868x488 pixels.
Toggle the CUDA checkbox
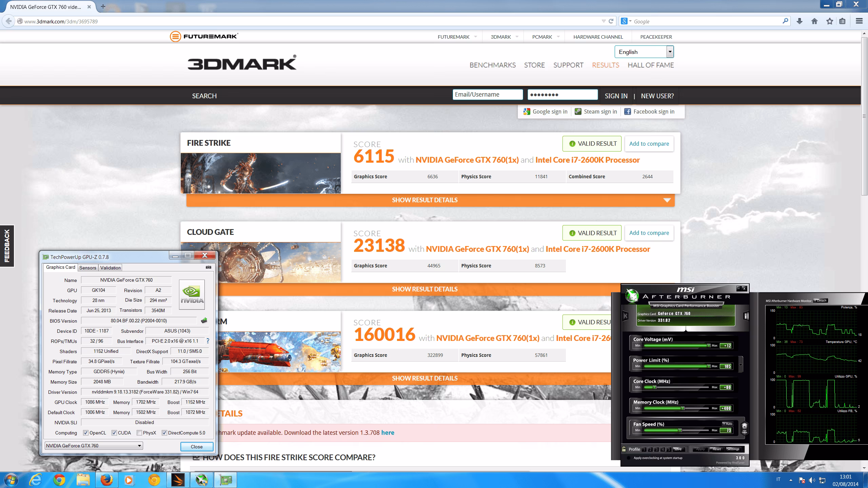[114, 433]
